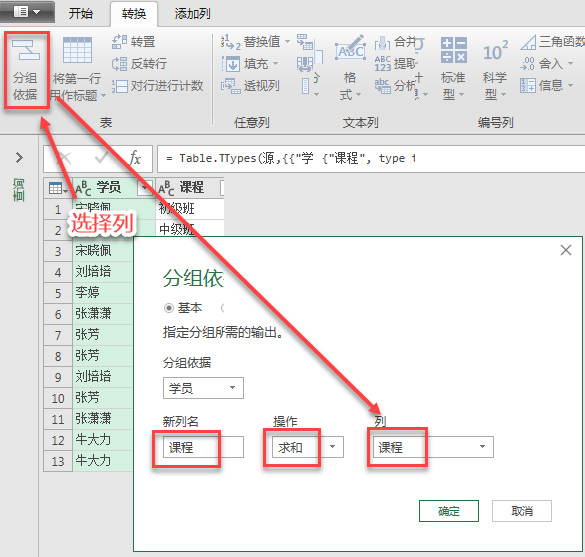
Task: Click the Group By (分组依据) icon
Action: (x=26, y=50)
